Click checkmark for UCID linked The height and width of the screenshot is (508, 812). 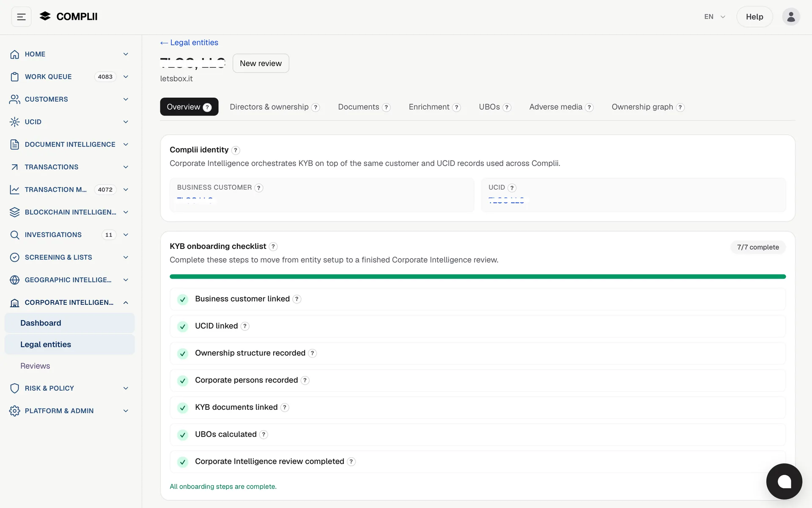(x=183, y=326)
